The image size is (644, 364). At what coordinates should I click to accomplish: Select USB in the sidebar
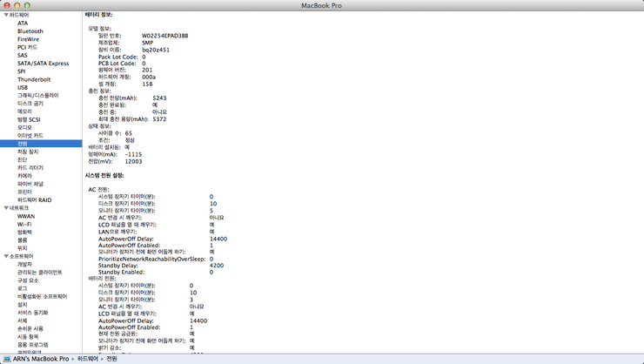click(x=23, y=87)
